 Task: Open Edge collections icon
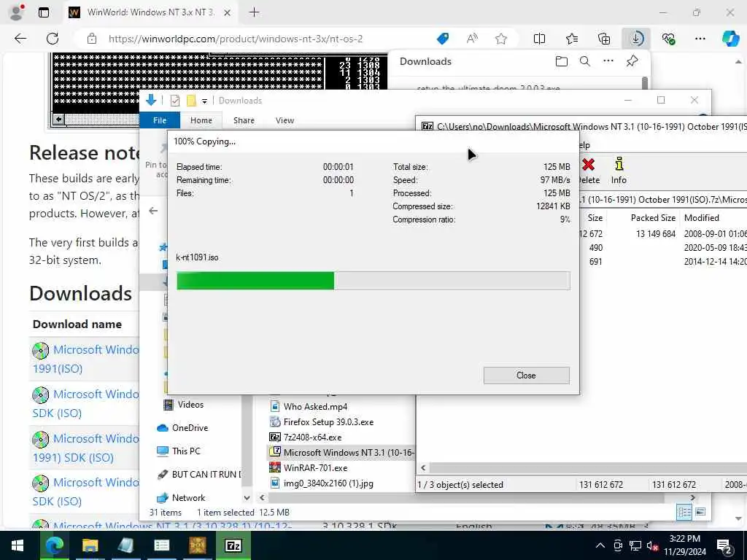604,39
